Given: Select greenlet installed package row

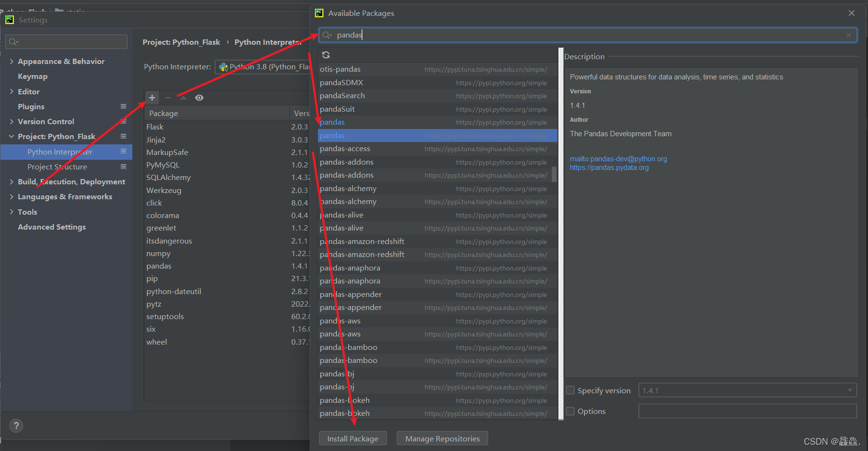Looking at the screenshot, I should (x=227, y=228).
